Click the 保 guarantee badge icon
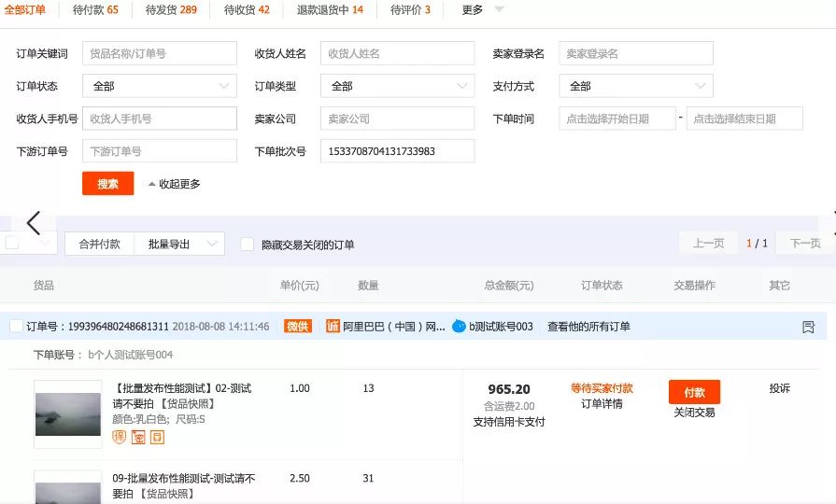Screen dimensions: 836x504 [119, 438]
